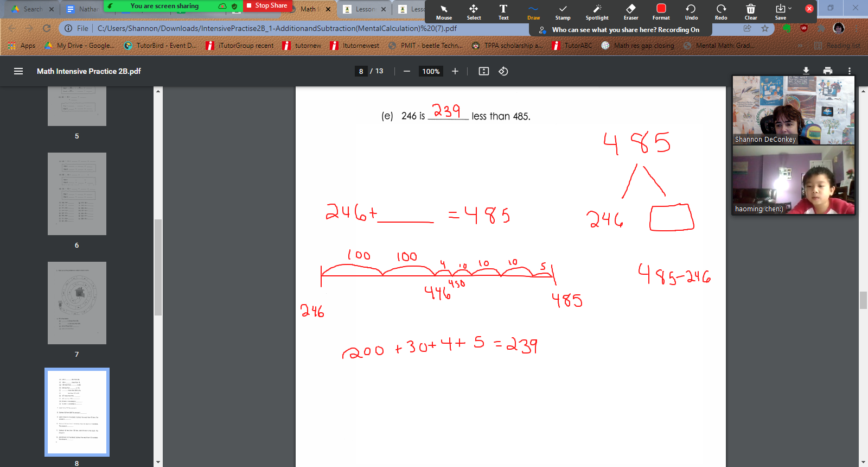Close the Zoom annotation toolbar
This screenshot has height=467, width=868.
809,9
